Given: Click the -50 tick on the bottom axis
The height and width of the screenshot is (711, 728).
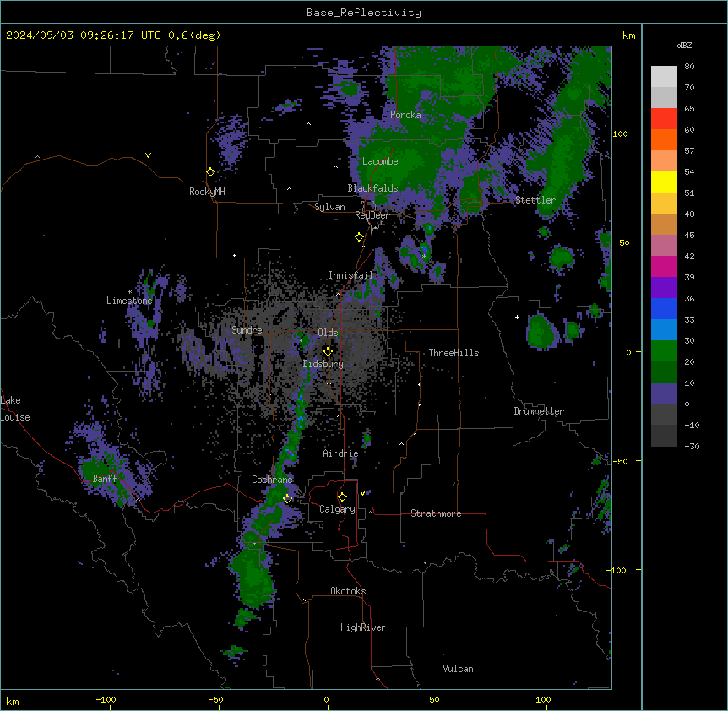Looking at the screenshot, I should point(215,699).
